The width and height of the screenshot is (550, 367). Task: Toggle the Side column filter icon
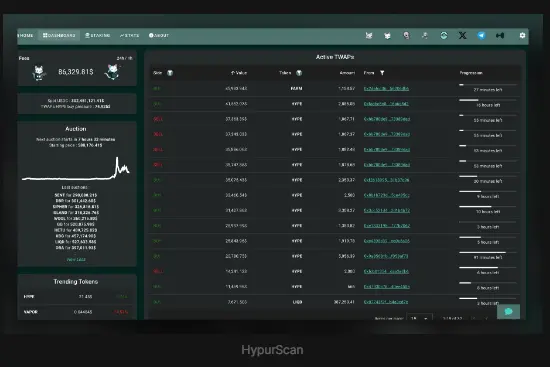pyautogui.click(x=170, y=73)
